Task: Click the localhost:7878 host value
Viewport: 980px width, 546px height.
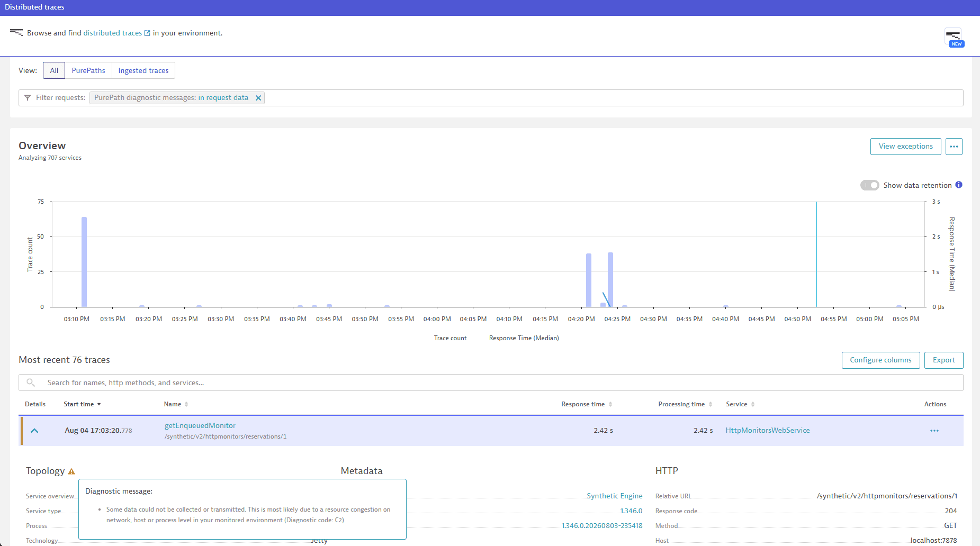Action: [933, 540]
